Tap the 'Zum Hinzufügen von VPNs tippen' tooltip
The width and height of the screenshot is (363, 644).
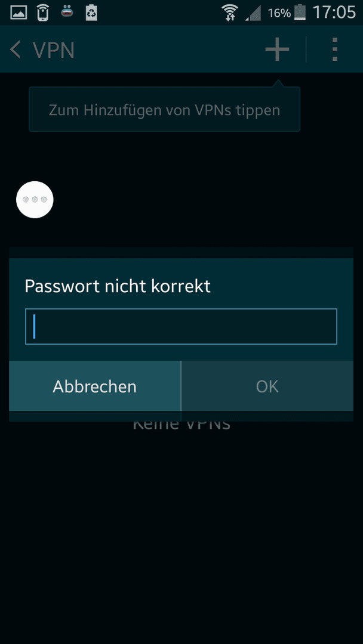pos(164,109)
